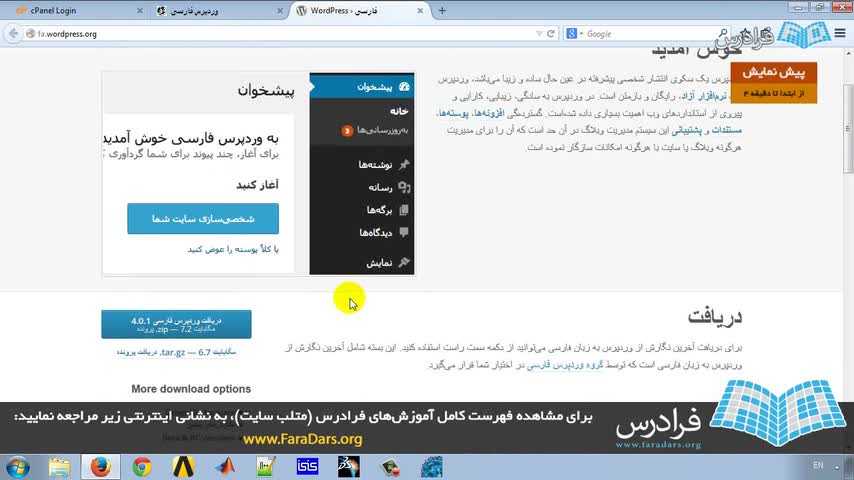Open the URL history dropdown arrow
Image resolution: width=854 pixels, height=480 pixels.
539,34
